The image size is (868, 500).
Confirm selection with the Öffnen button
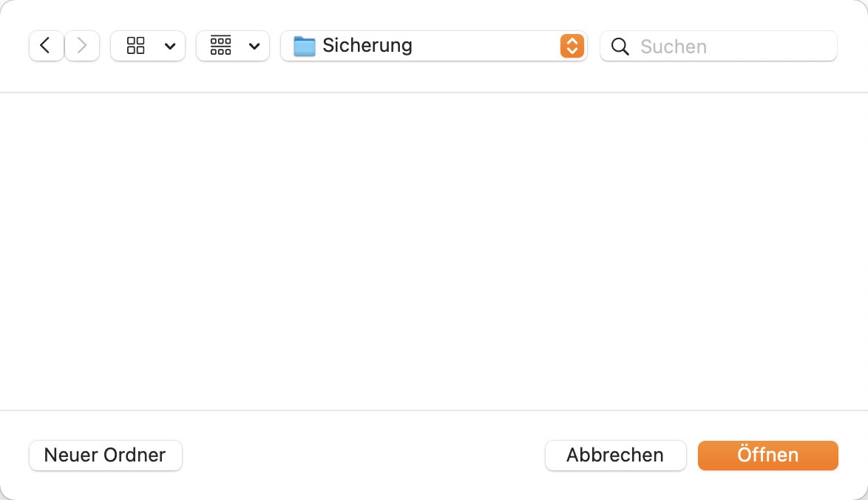767,455
